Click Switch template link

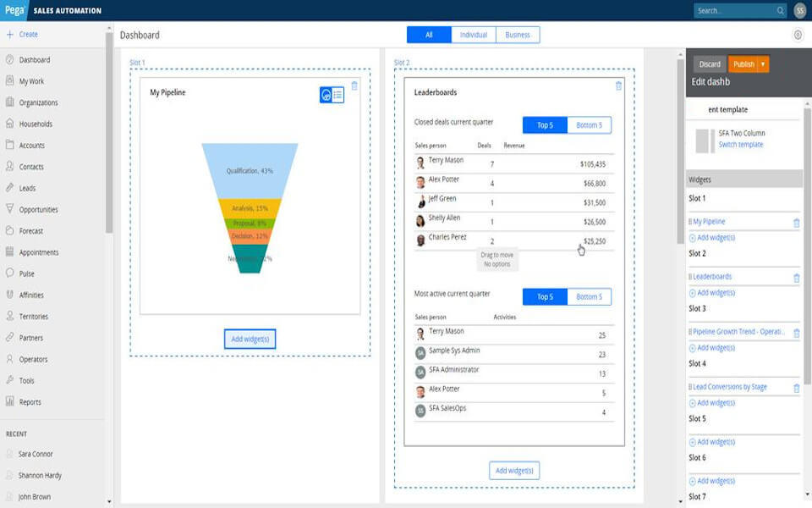pyautogui.click(x=741, y=145)
